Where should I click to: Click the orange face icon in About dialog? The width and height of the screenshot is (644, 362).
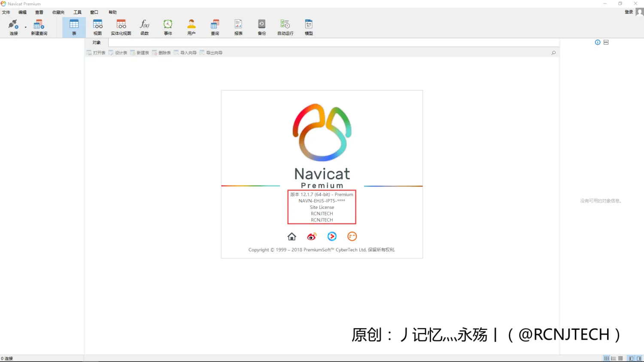point(352,236)
